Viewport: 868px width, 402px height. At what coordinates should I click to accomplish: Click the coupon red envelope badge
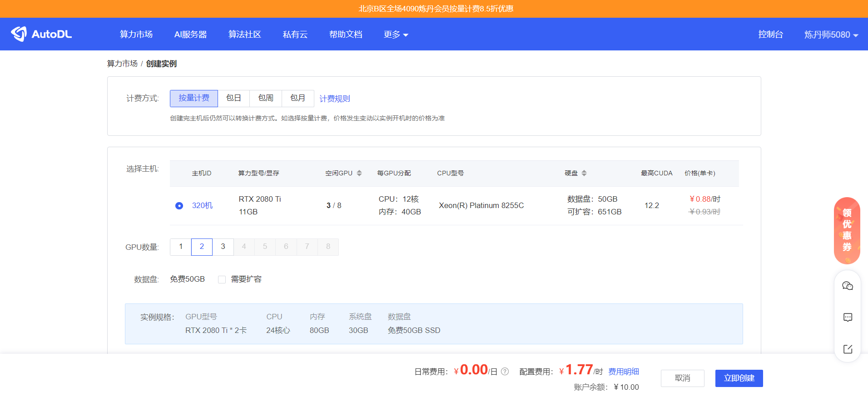(847, 230)
